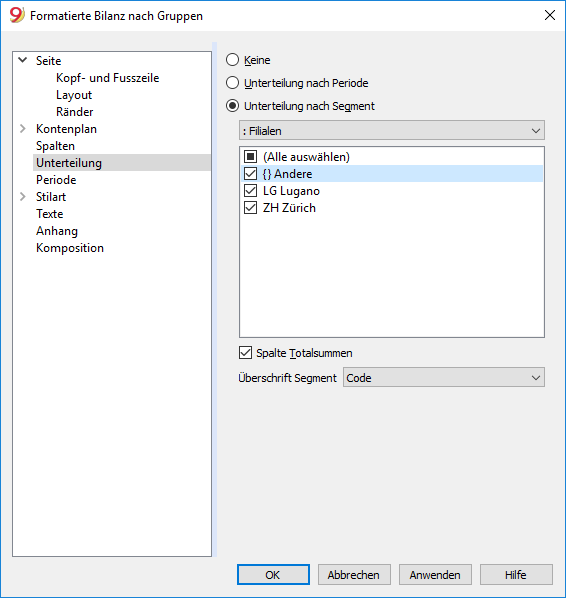Open Kopf- und Fusszeile settings
The width and height of the screenshot is (566, 598).
pos(108,78)
